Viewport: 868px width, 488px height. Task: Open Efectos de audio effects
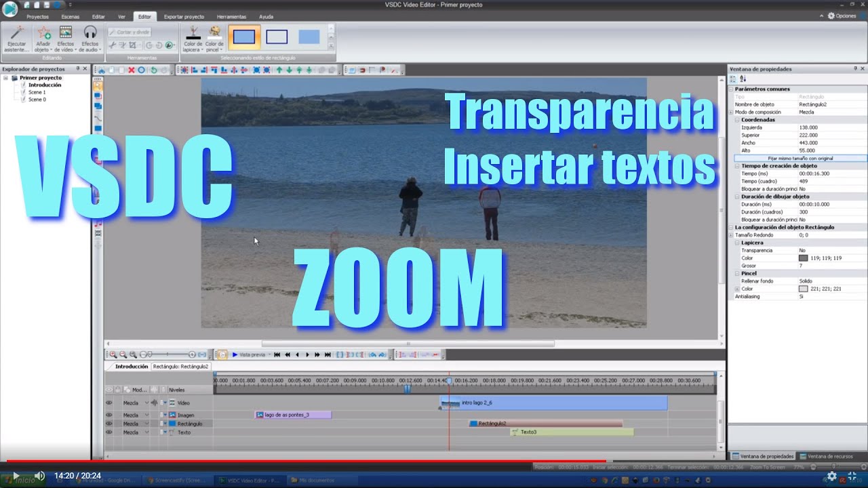click(x=90, y=39)
